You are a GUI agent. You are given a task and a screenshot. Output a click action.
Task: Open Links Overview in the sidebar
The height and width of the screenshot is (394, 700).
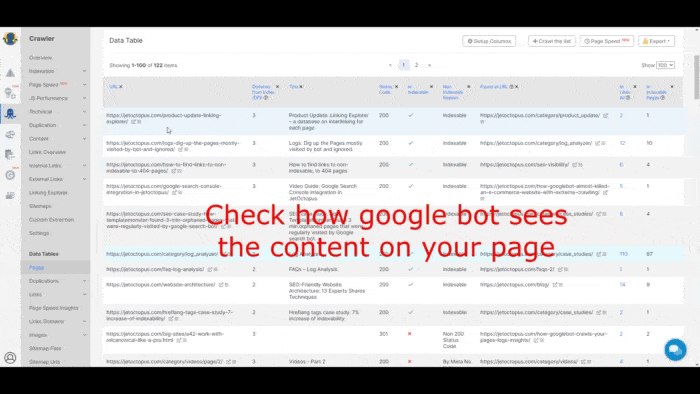(x=47, y=152)
